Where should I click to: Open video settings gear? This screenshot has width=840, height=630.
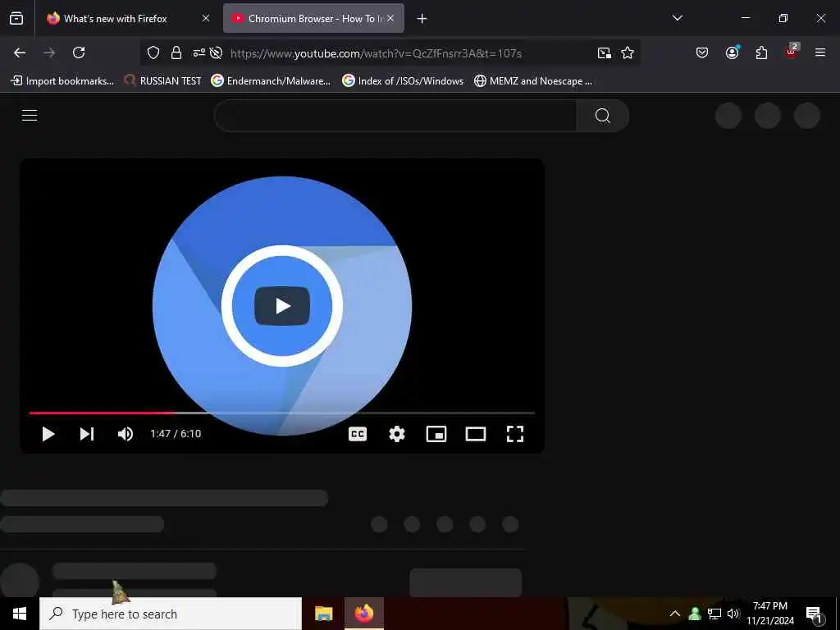396,434
